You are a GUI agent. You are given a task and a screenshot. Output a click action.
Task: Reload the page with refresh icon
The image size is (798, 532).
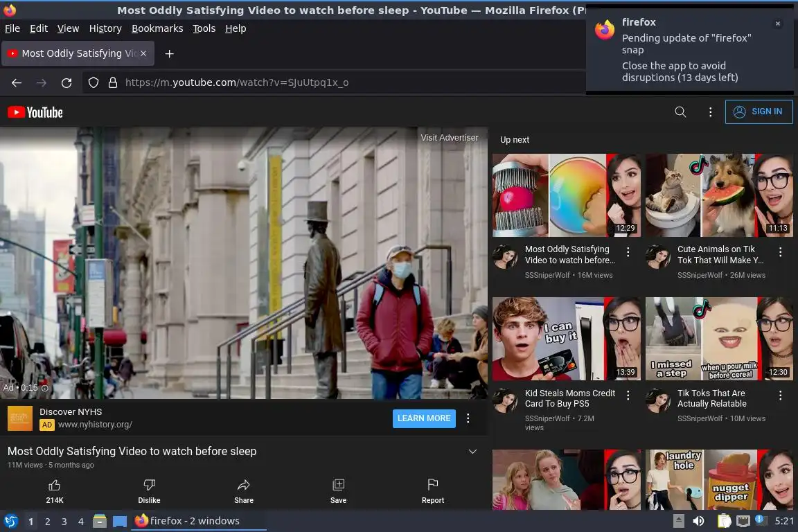click(x=66, y=82)
